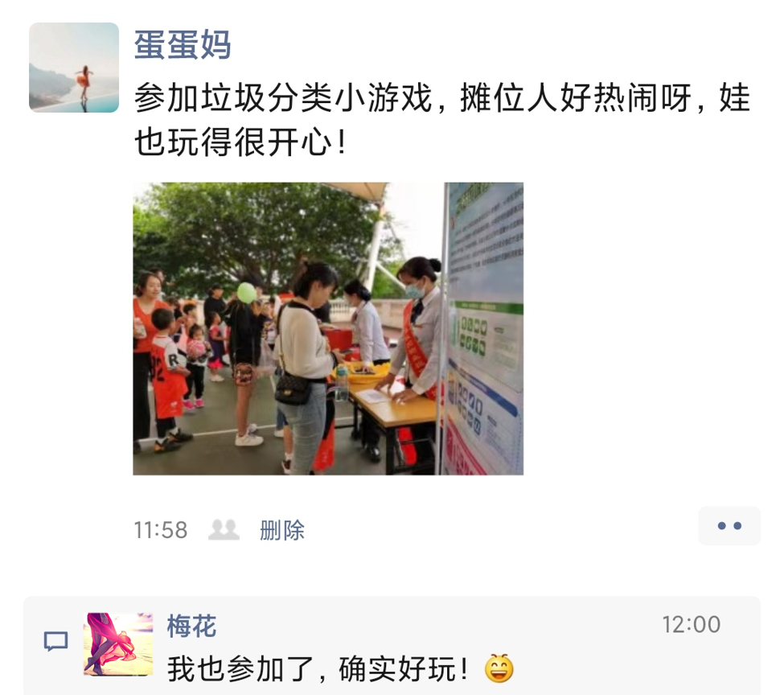Click the speech bubble comment icon
Image resolution: width=784 pixels, height=695 pixels.
pos(56,641)
